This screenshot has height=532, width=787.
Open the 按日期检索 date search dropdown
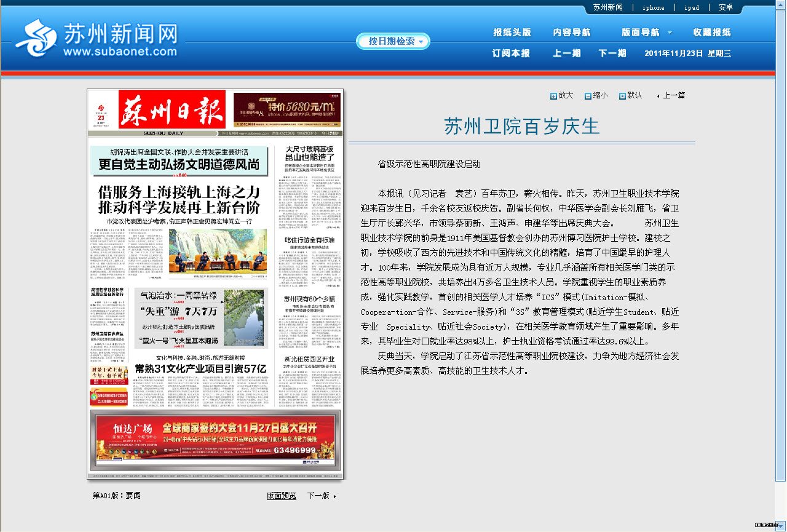(393, 41)
